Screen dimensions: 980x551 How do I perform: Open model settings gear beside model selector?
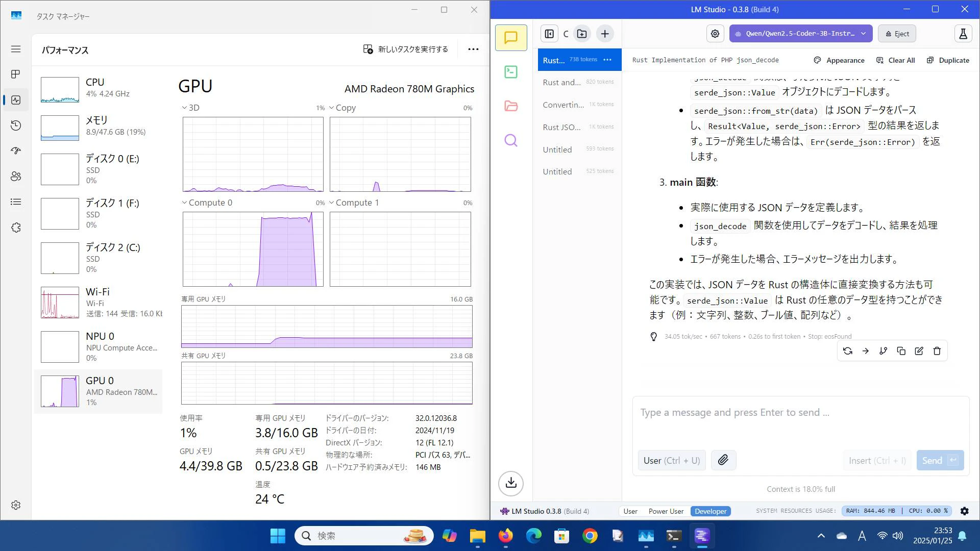715,34
